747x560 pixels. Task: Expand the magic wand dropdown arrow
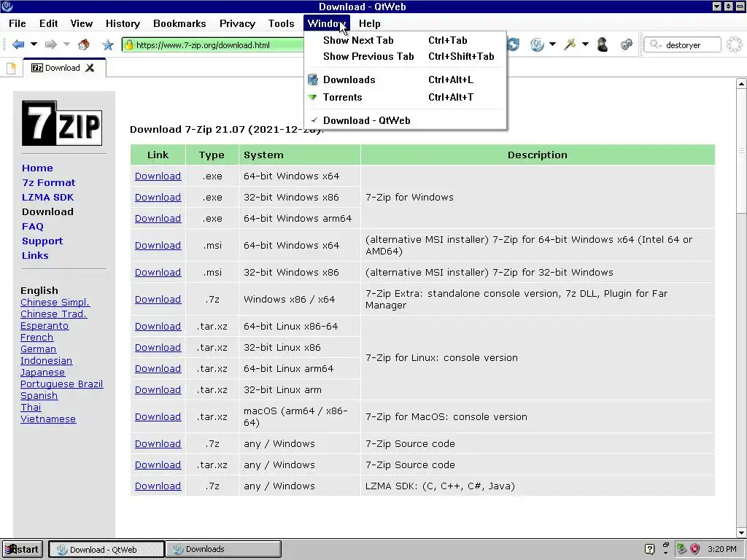586,44
